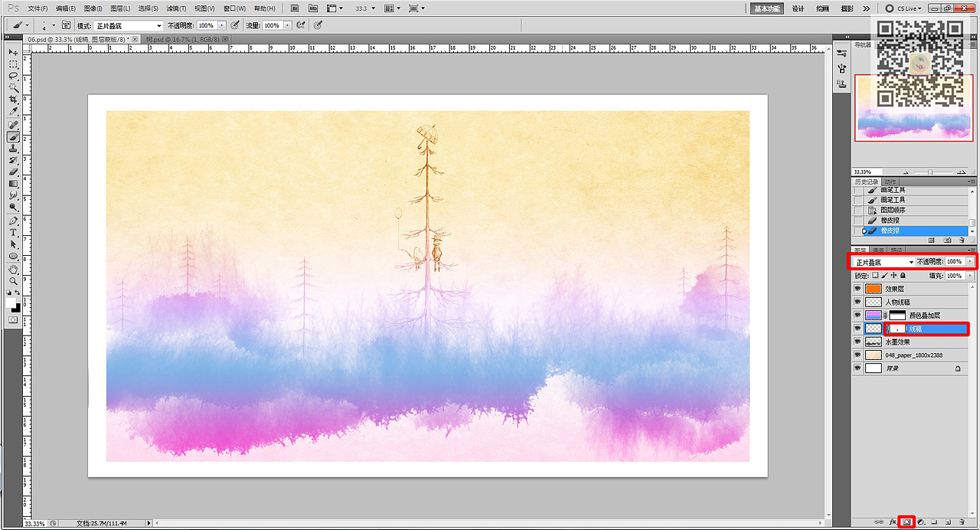
Task: Open tool preset picker arrow
Action: [28, 25]
